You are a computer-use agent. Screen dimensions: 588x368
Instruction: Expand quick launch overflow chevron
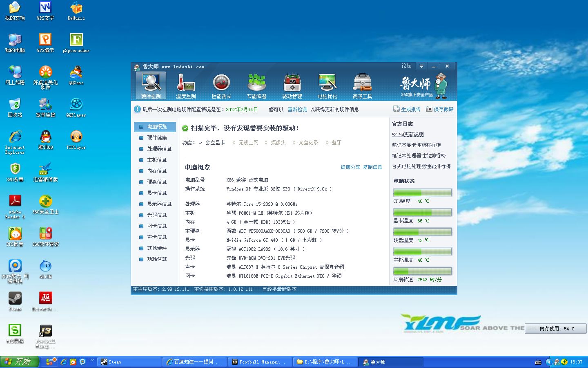tap(92, 360)
